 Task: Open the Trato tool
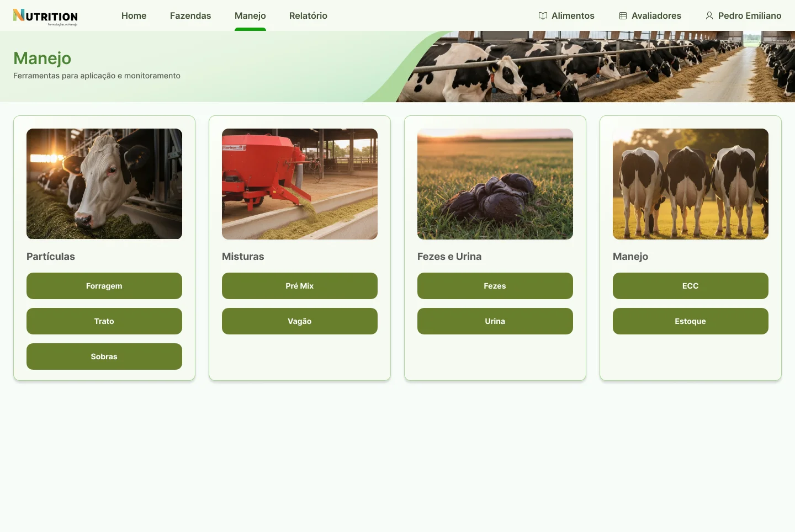point(104,321)
